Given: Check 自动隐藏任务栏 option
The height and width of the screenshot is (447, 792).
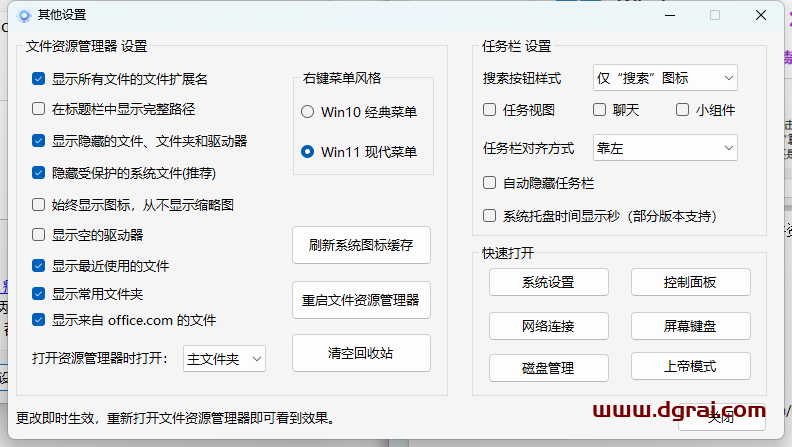Looking at the screenshot, I should [489, 182].
